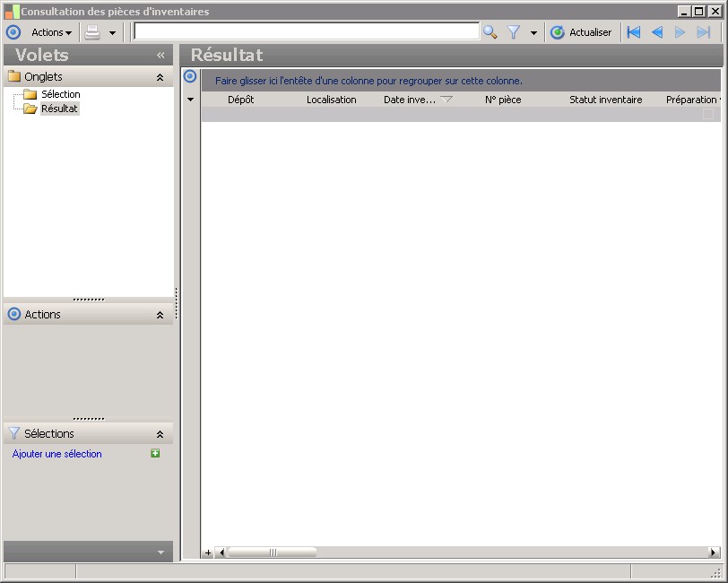The image size is (728, 583).
Task: Click the green plus add selection icon
Action: tap(155, 453)
